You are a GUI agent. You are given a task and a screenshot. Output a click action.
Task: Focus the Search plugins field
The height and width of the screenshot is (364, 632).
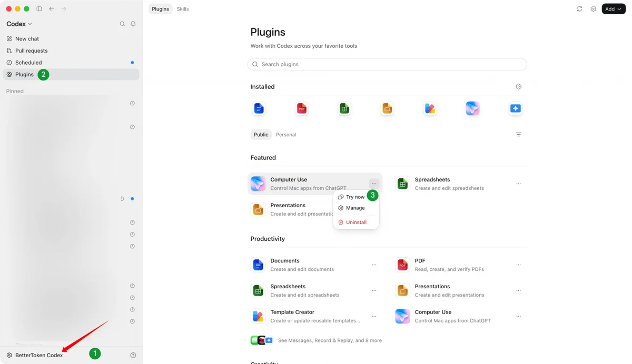click(x=387, y=64)
